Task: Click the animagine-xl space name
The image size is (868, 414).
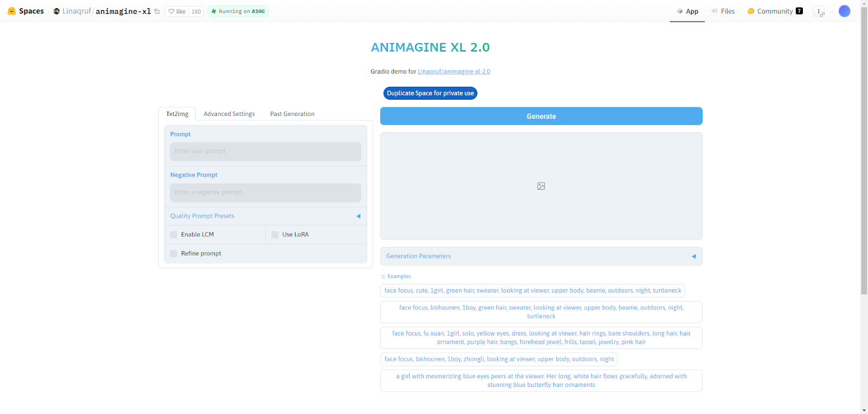Action: (x=123, y=11)
